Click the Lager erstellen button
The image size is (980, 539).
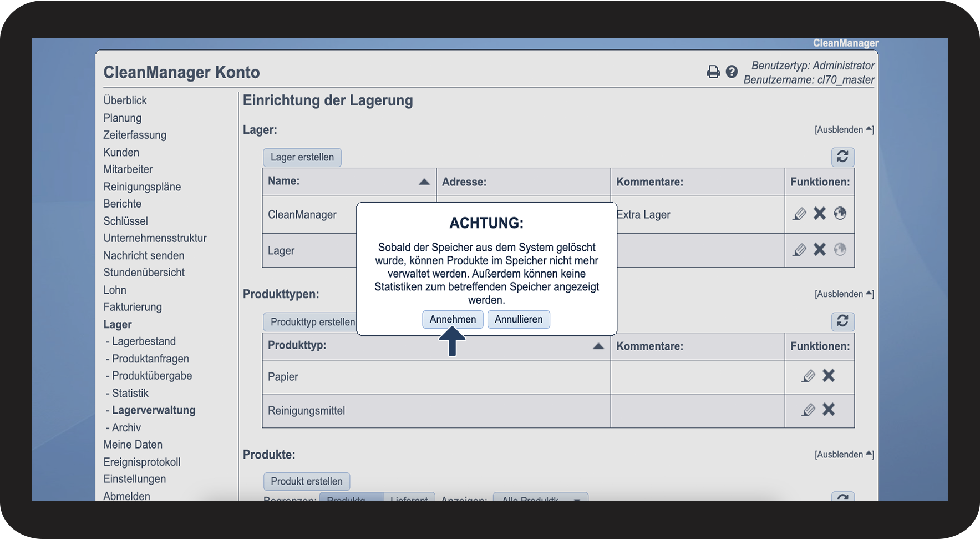pos(302,157)
